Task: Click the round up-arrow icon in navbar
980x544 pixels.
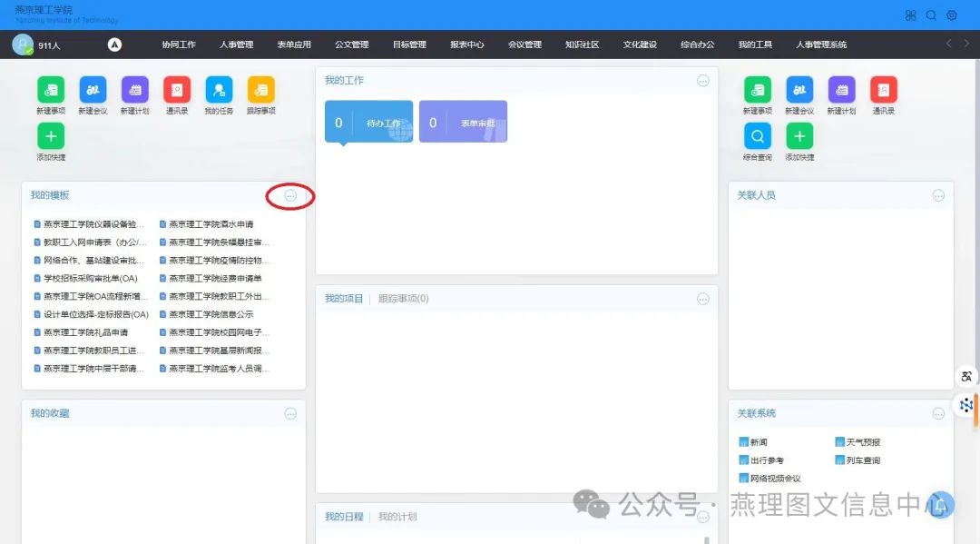Action: (x=114, y=45)
